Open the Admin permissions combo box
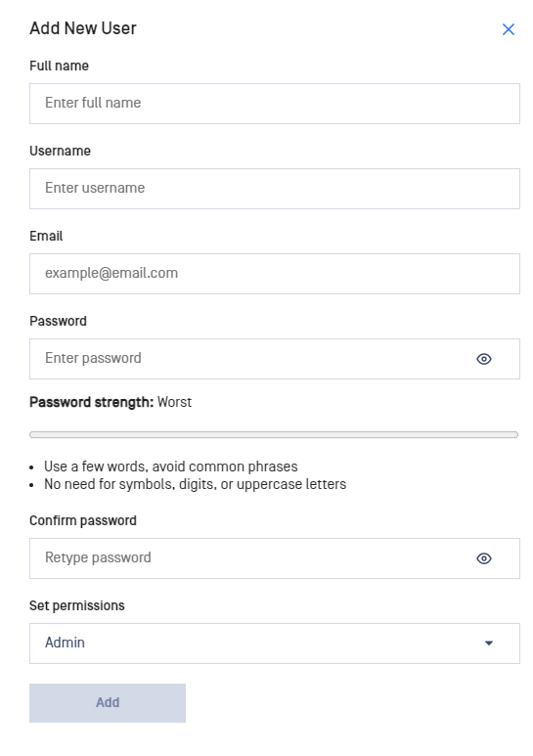Image resolution: width=533 pixels, height=756 pixels. (275, 644)
